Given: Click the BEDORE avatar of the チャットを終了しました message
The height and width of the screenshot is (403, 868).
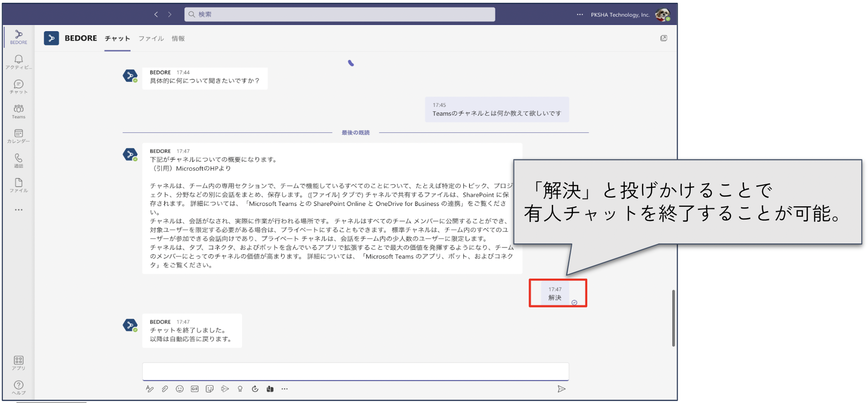Looking at the screenshot, I should click(x=130, y=325).
